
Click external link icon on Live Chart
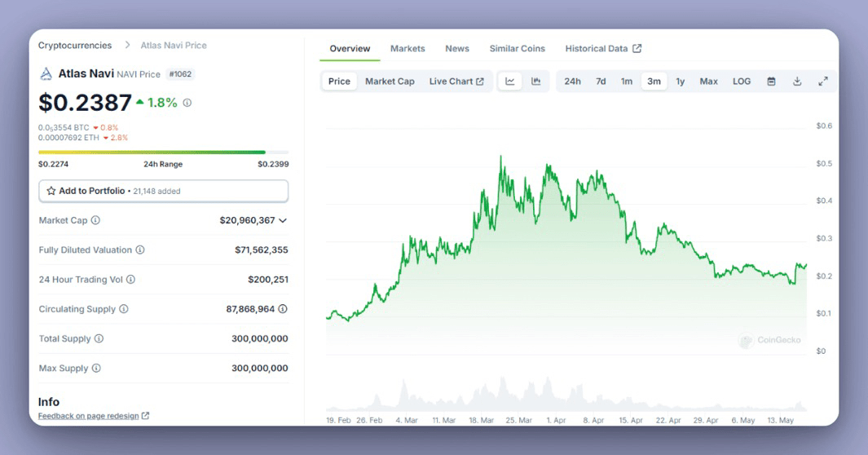pyautogui.click(x=480, y=82)
